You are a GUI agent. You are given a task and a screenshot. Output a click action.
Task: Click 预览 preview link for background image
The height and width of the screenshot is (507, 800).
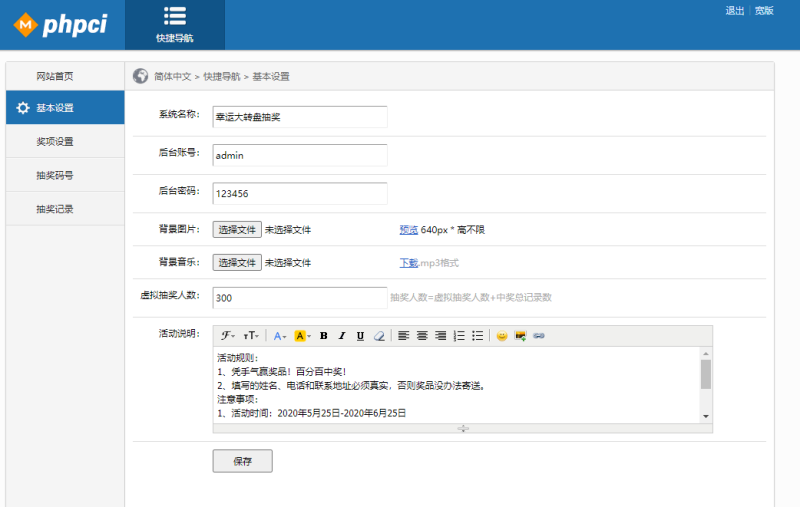pos(409,230)
